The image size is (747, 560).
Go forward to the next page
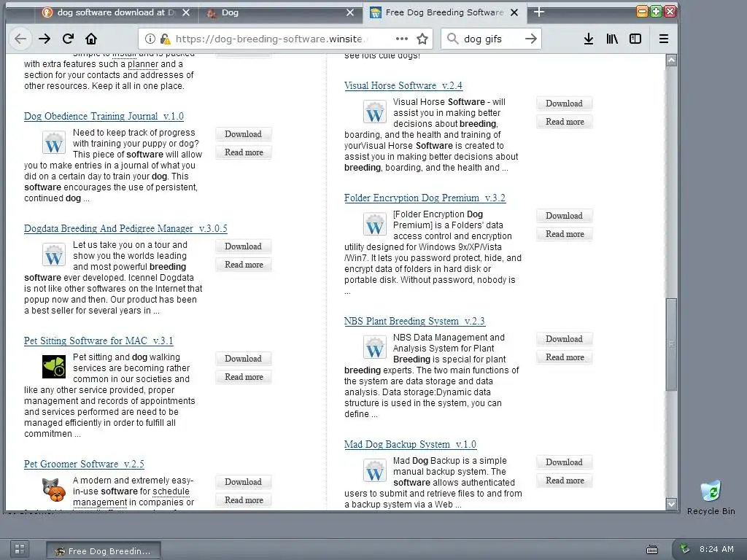point(44,39)
